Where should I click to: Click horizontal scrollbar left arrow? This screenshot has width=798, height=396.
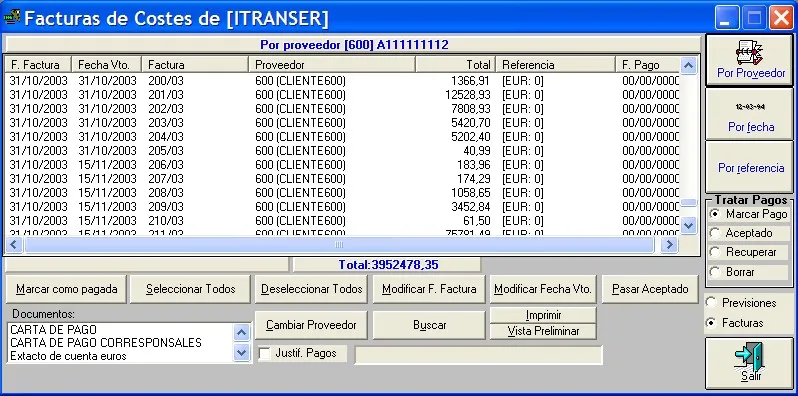pos(13,245)
